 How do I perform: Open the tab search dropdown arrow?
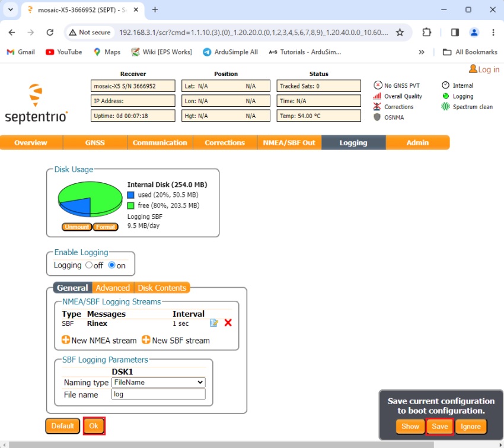point(10,9)
